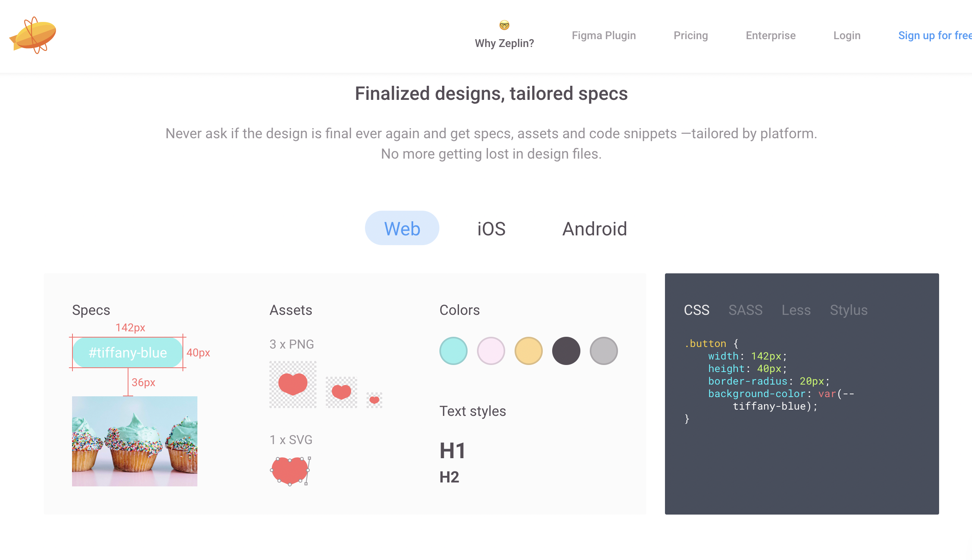This screenshot has width=972, height=560.
Task: Click the Zeplin airship logo
Action: tap(33, 35)
